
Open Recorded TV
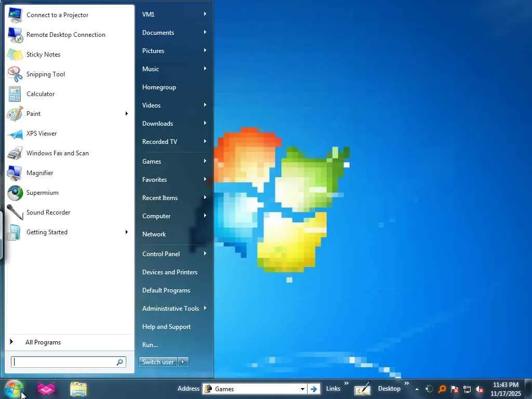coord(175,142)
